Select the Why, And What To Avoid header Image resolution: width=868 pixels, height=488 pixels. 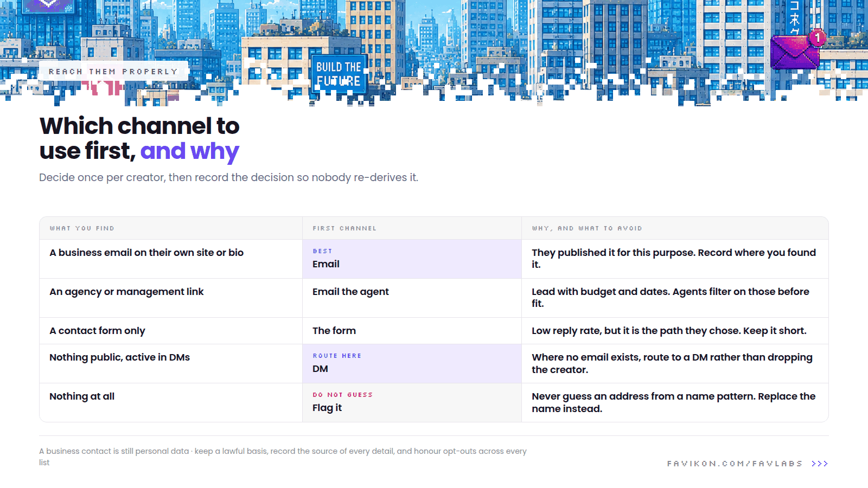pyautogui.click(x=587, y=228)
